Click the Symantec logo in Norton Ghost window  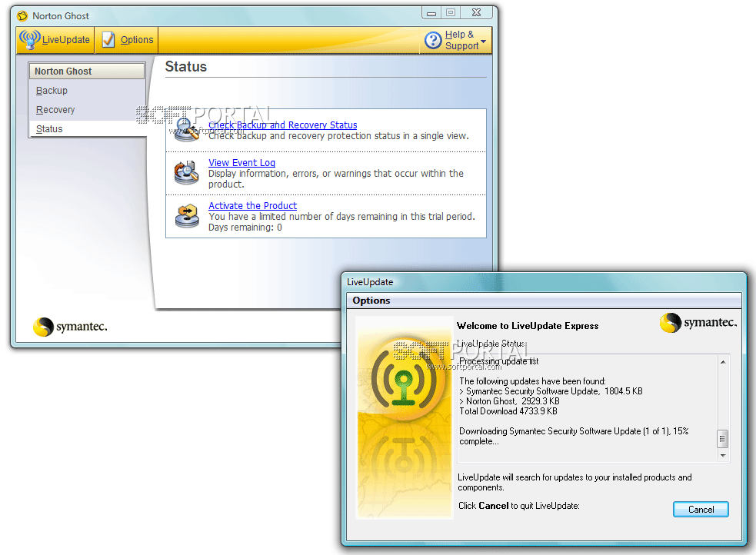[x=71, y=326]
